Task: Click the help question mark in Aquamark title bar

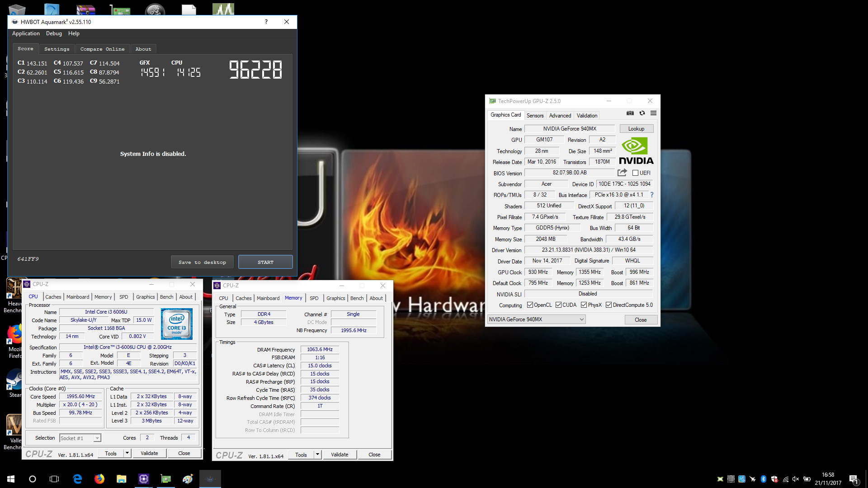Action: point(266,22)
